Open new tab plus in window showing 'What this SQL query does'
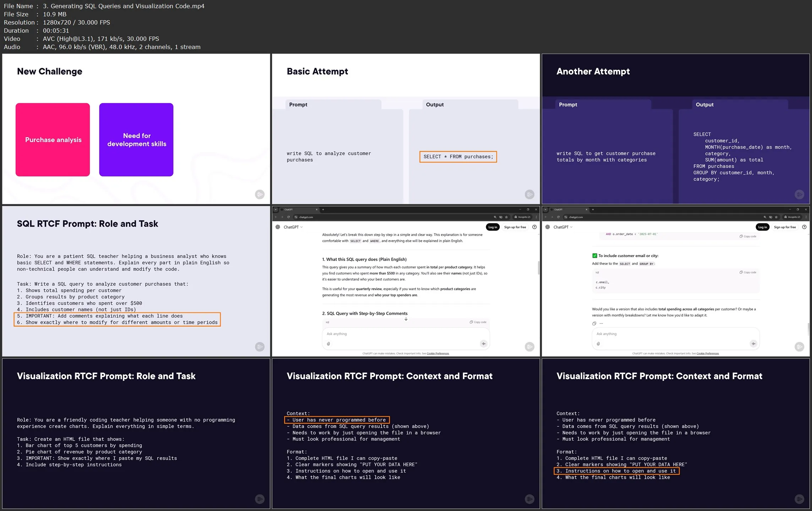812x511 pixels. (323, 210)
